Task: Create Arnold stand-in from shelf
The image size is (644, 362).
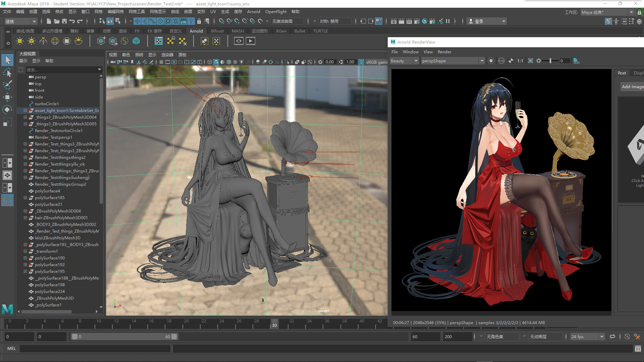Action: click(x=101, y=41)
